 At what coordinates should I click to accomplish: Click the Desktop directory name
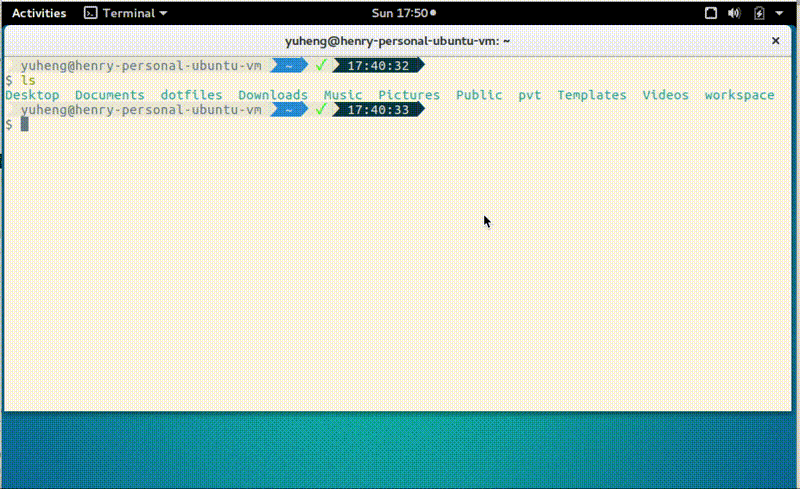click(32, 95)
